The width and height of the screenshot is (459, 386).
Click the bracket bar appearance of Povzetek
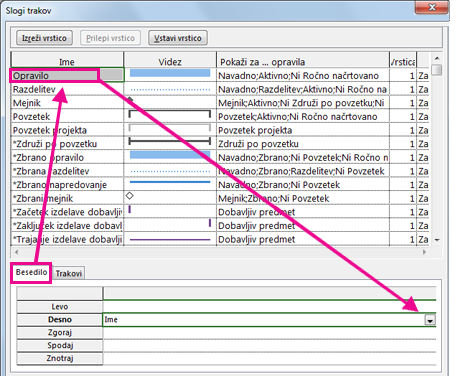coord(170,114)
